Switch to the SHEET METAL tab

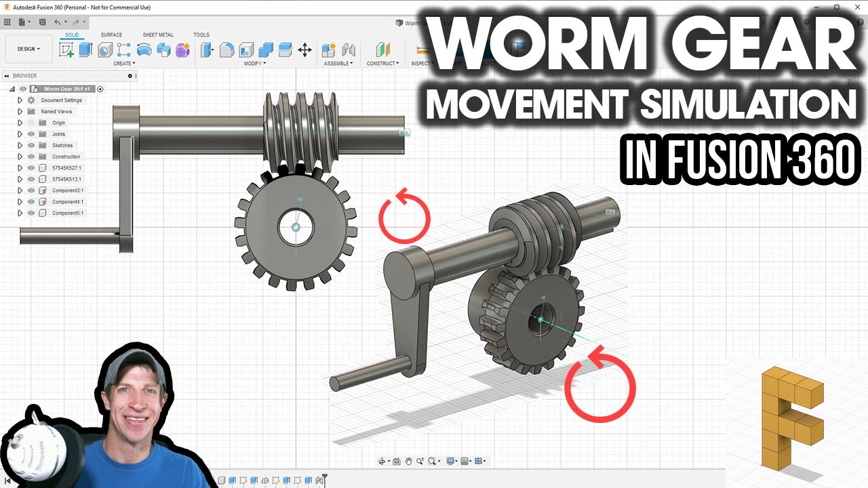coord(158,35)
